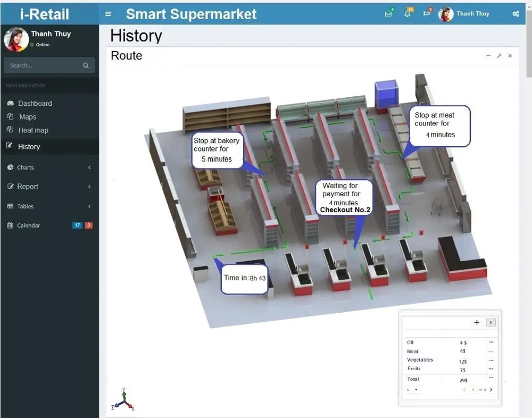
Task: Go to the next table page
Action: tap(491, 390)
